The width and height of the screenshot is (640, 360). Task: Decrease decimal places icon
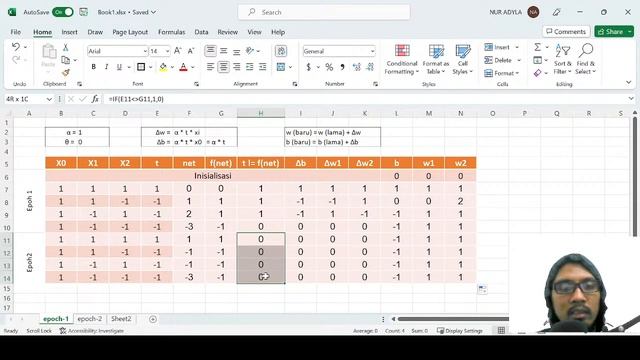point(370,67)
